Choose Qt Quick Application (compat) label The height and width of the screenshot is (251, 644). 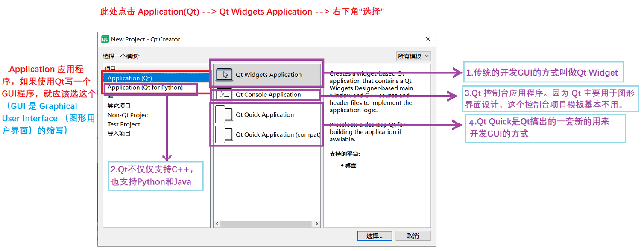click(x=278, y=134)
